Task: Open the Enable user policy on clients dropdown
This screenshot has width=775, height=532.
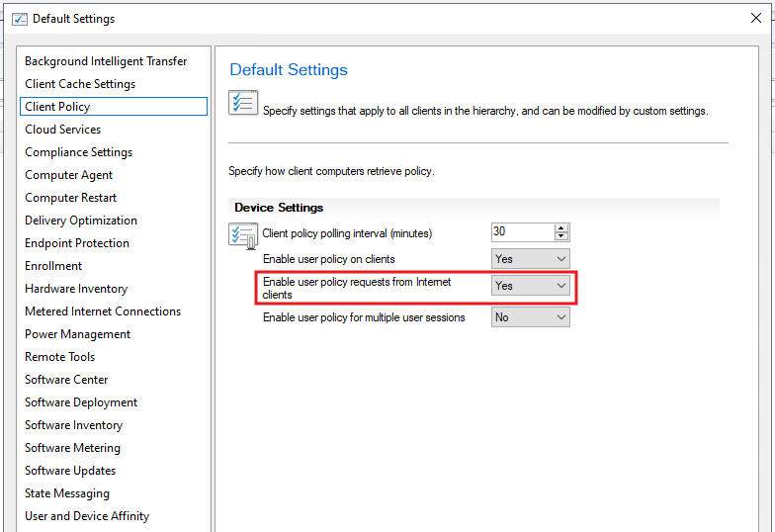Action: click(x=531, y=259)
